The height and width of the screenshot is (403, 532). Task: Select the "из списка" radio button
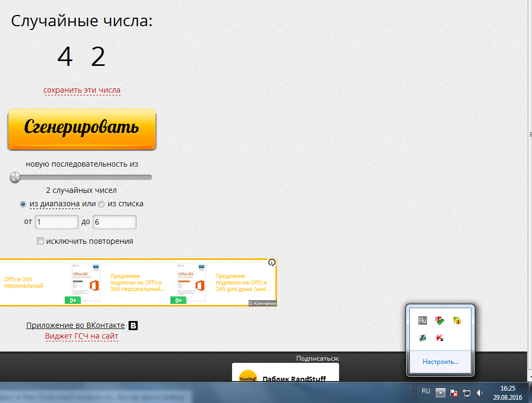coord(101,204)
